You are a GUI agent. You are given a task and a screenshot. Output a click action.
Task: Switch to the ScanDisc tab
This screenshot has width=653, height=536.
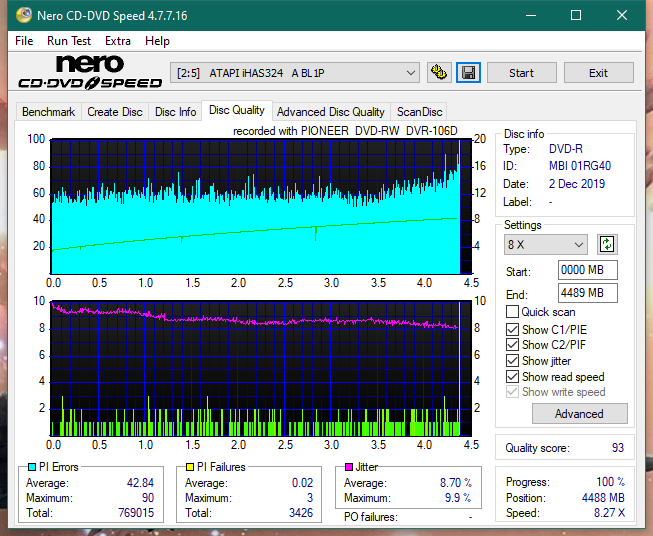419,112
